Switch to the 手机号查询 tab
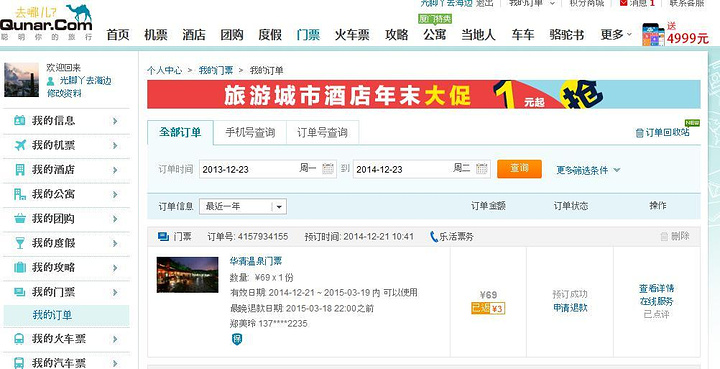 pos(250,133)
